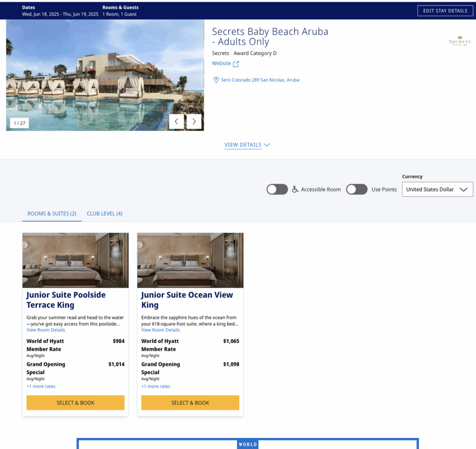Select the Rooms & Suites tab

52,213
